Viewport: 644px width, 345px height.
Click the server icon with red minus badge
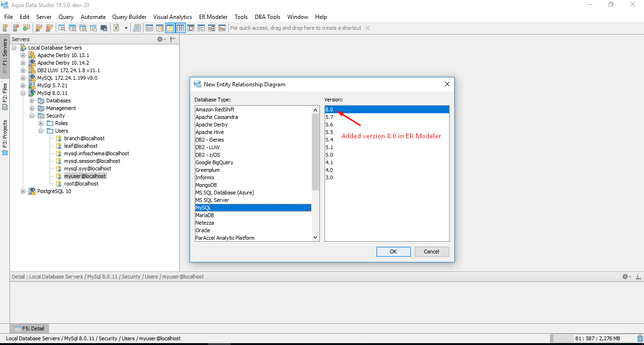point(16,28)
